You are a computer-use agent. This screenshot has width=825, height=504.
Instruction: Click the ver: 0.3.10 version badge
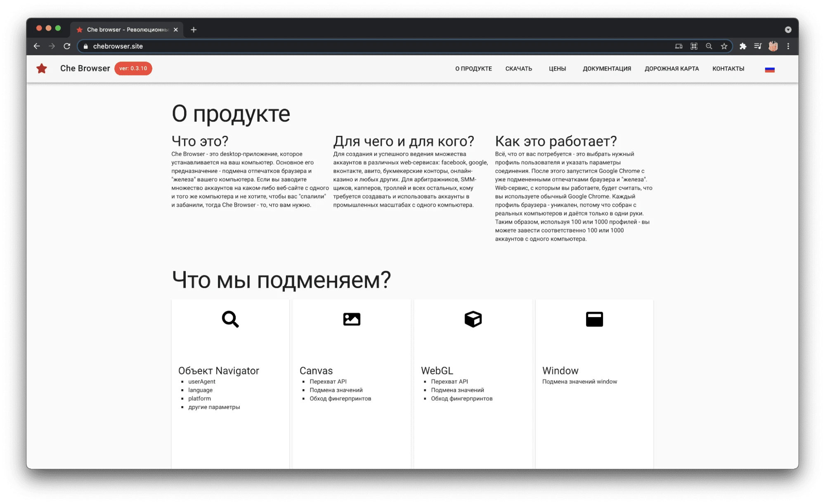pyautogui.click(x=133, y=69)
